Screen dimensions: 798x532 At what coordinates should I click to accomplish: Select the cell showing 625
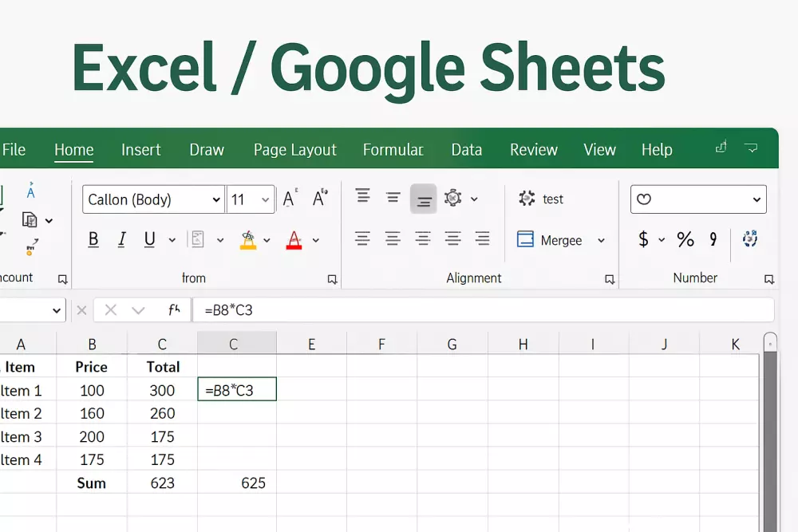click(237, 483)
